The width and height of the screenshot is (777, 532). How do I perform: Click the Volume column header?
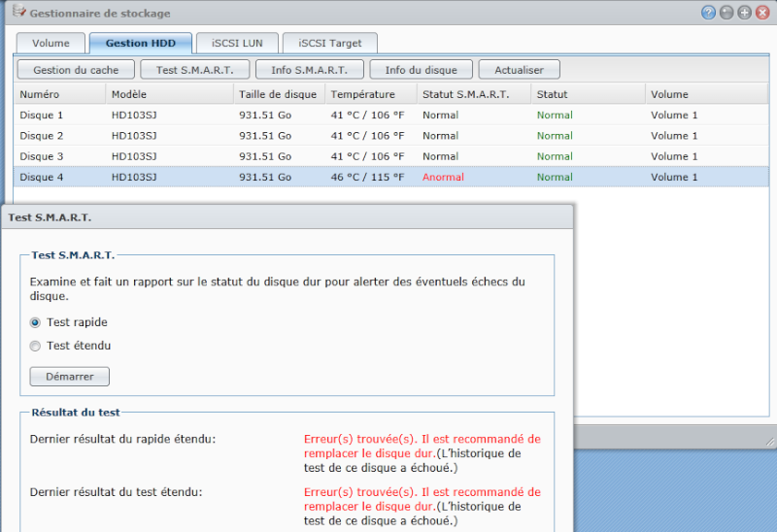(707, 94)
